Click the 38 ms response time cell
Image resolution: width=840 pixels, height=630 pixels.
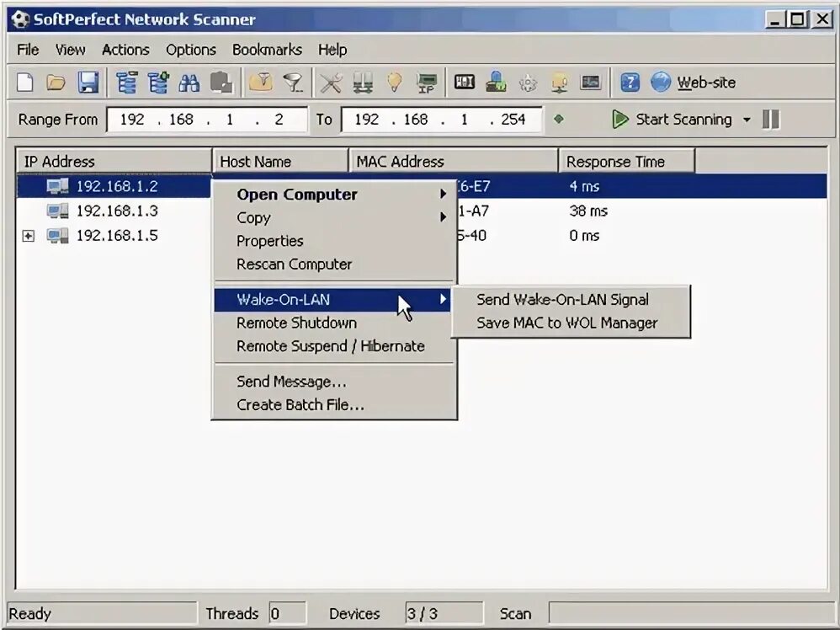click(x=588, y=211)
